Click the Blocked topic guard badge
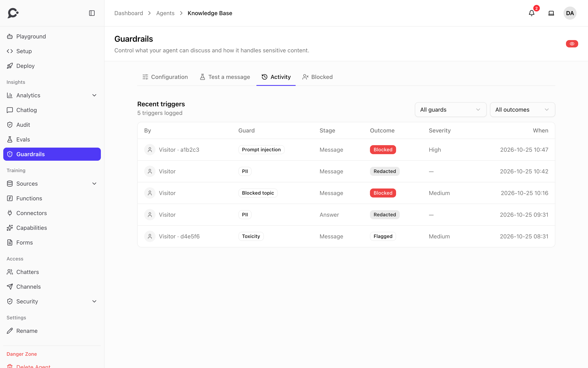This screenshot has width=588, height=368. point(258,193)
